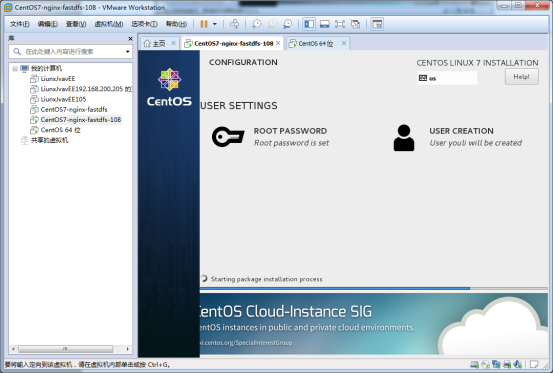Open the 查看(V) menu
Image resolution: width=553 pixels, height=373 pixels.
click(76, 24)
